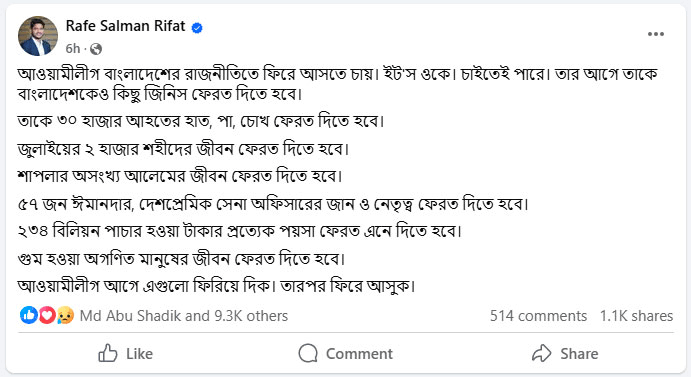Click the post line beginning with ২৩৪ বিলিয়ন

point(240,231)
